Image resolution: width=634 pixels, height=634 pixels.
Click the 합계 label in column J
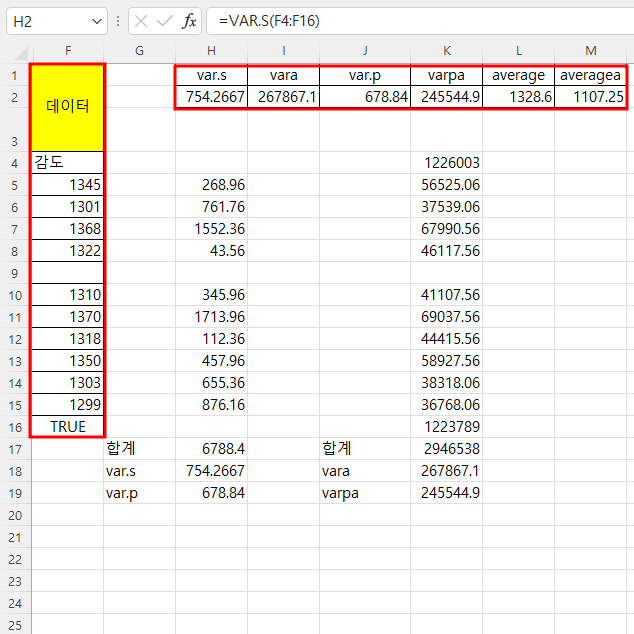coord(337,448)
